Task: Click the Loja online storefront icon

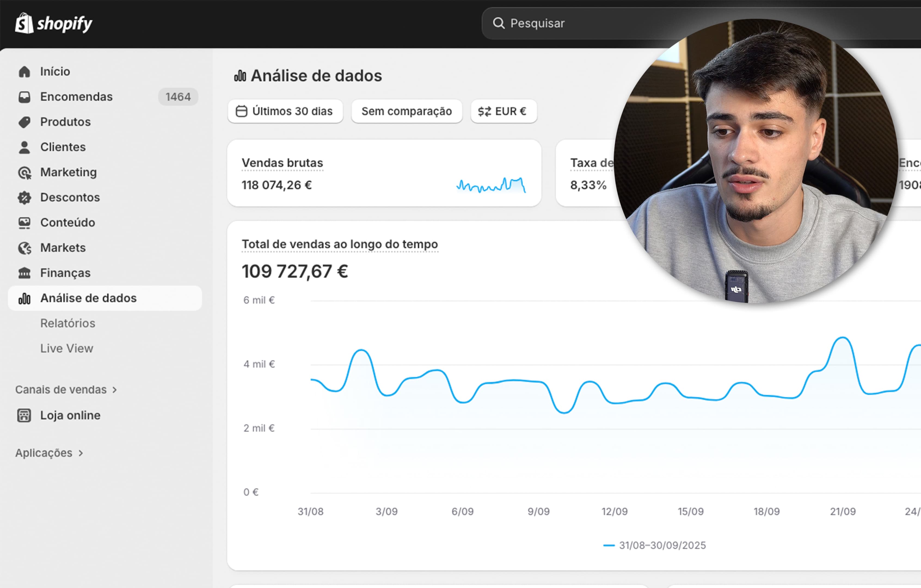Action: pos(24,415)
